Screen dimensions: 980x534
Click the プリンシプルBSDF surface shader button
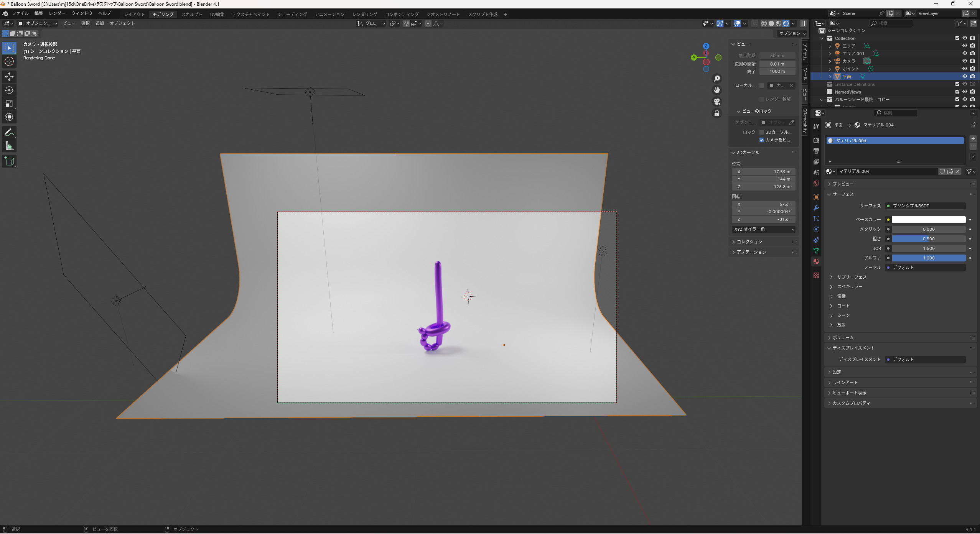[925, 206]
